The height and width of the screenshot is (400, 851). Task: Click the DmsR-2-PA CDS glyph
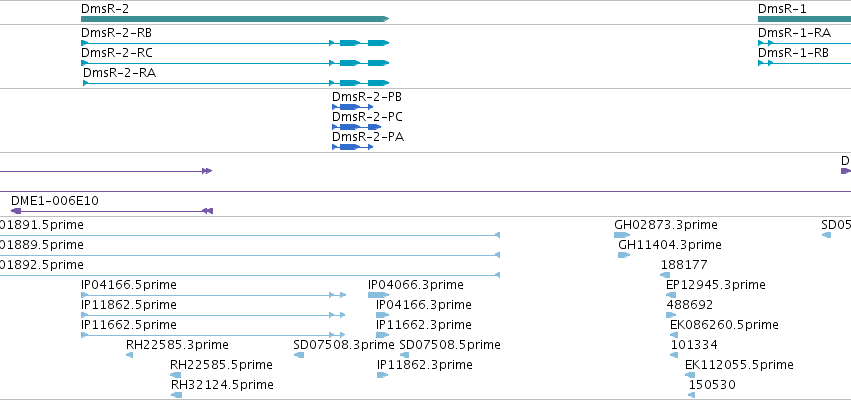(353, 148)
